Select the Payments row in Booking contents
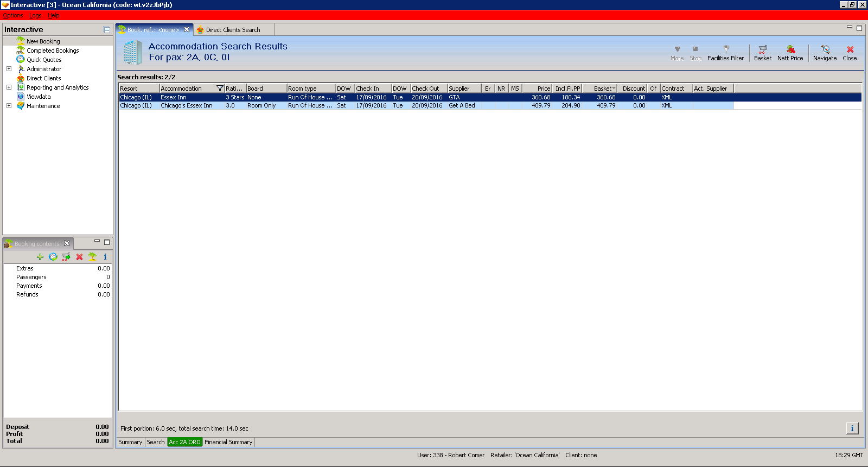This screenshot has height=467, width=868. (x=58, y=286)
